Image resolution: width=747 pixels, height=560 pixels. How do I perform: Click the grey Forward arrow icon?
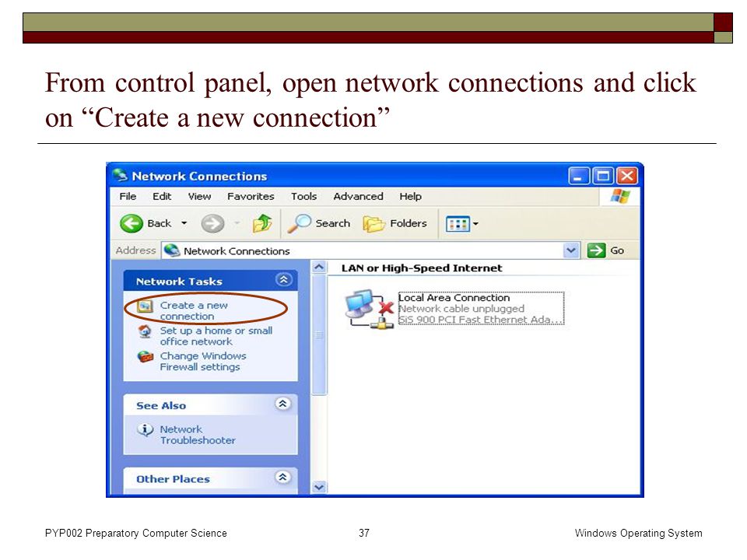tap(212, 223)
